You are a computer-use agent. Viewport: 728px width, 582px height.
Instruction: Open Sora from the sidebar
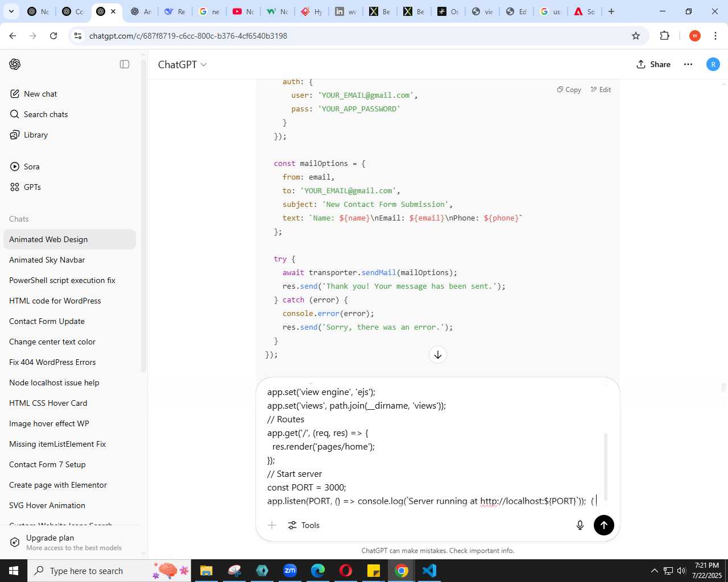(x=25, y=167)
